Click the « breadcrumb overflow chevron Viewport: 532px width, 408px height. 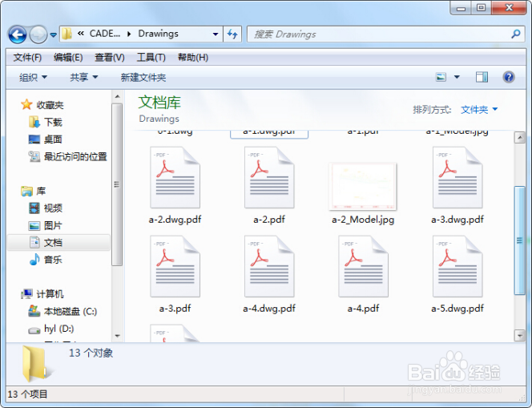coord(81,33)
